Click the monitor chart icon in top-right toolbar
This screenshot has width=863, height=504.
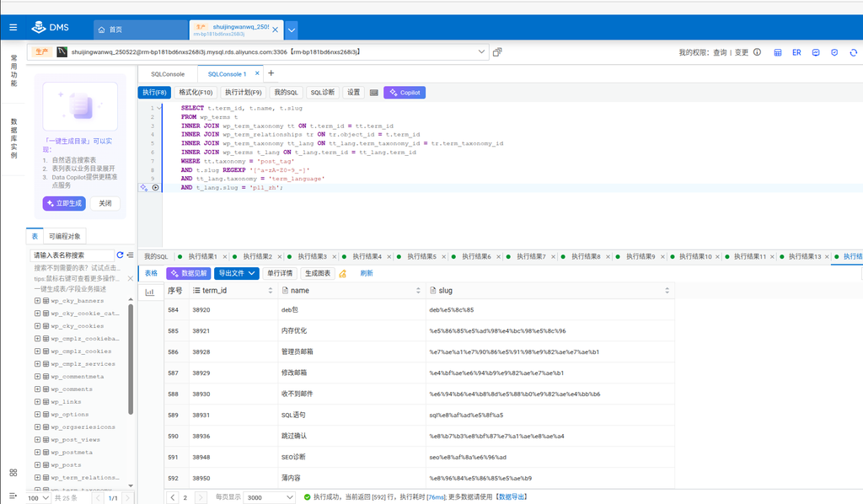point(816,53)
